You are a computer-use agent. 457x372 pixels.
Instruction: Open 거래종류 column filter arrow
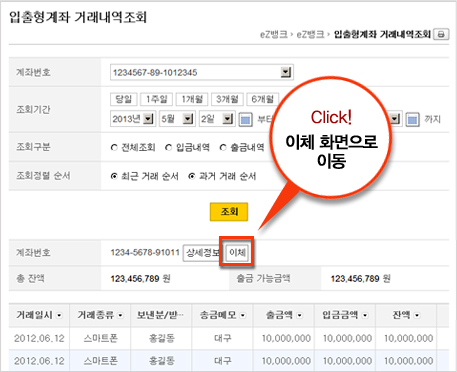pyautogui.click(x=120, y=315)
